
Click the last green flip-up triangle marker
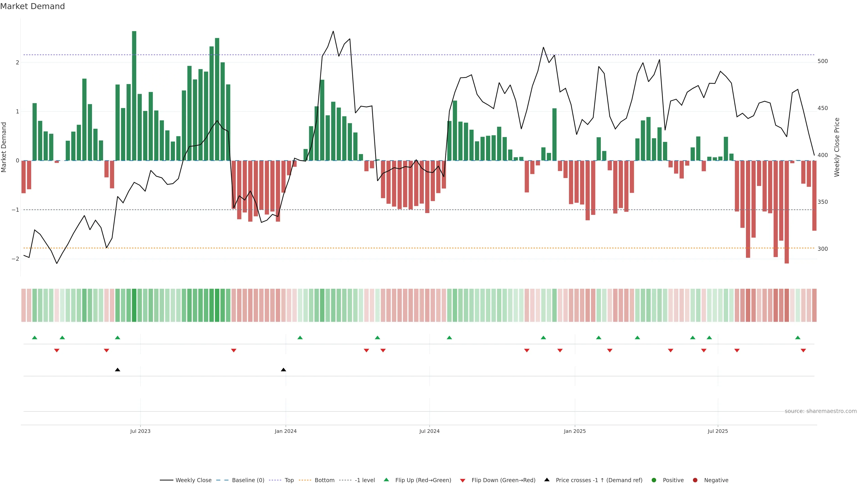[797, 338]
